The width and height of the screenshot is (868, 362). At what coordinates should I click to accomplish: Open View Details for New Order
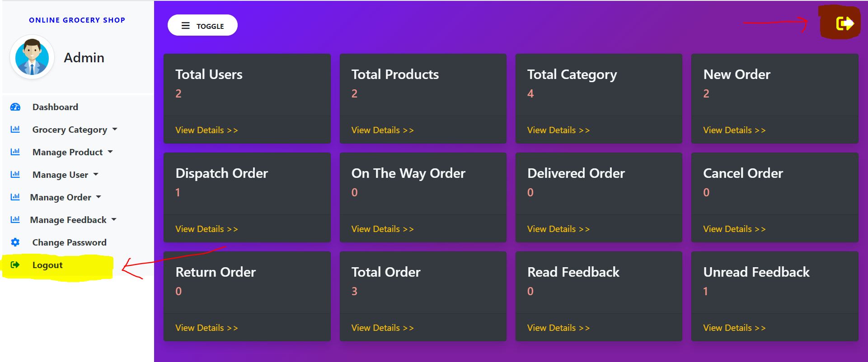pyautogui.click(x=734, y=130)
